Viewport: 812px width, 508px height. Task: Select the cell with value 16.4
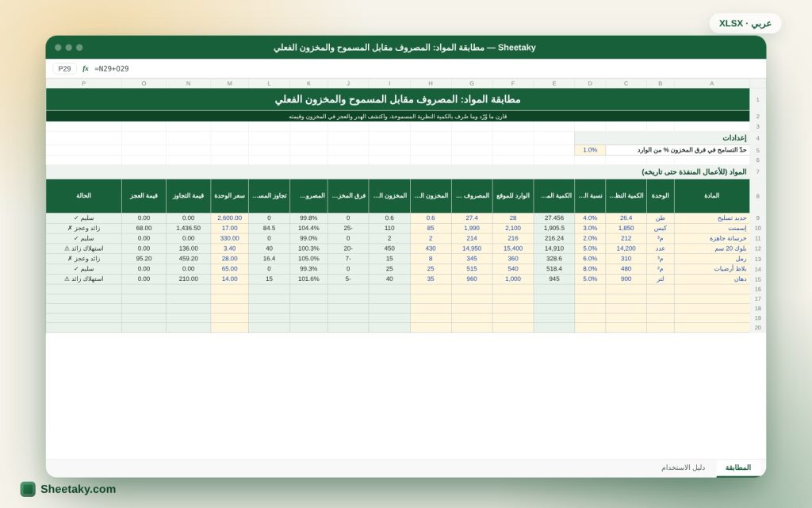tap(270, 259)
